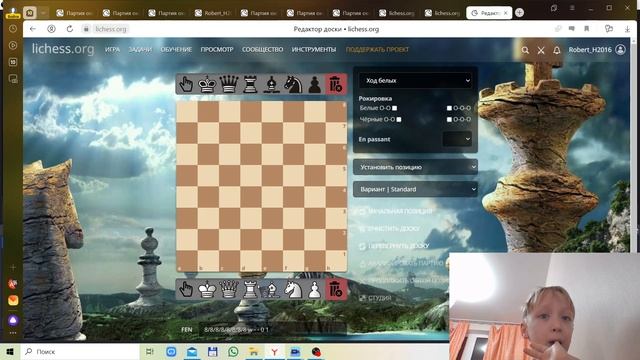Toggle white O-O-O castling checkbox

(x=449, y=108)
